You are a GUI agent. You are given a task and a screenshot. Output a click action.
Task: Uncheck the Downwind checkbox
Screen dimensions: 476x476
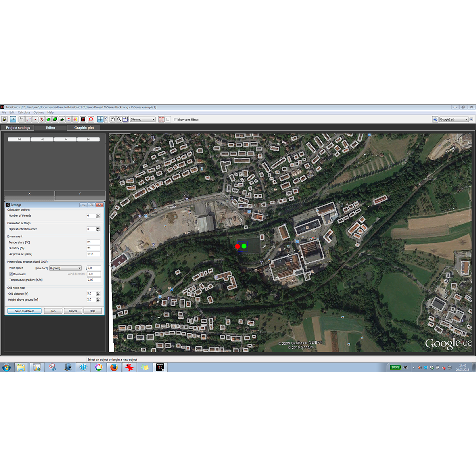pos(11,274)
